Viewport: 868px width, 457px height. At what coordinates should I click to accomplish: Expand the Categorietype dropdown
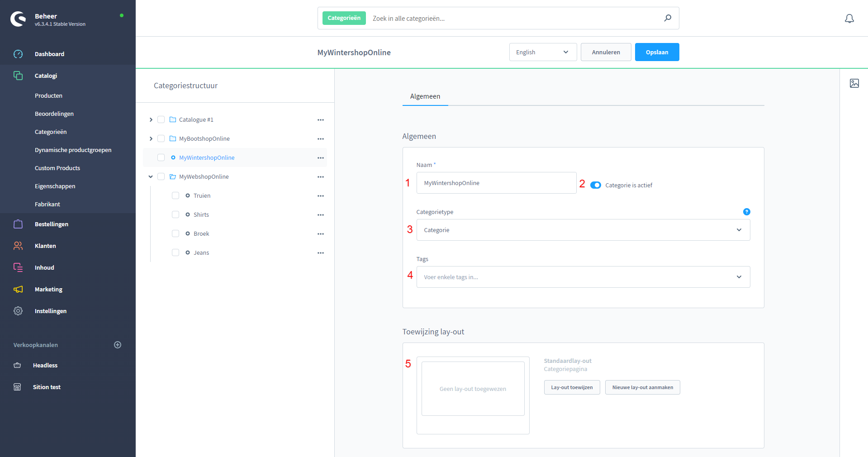(x=583, y=230)
